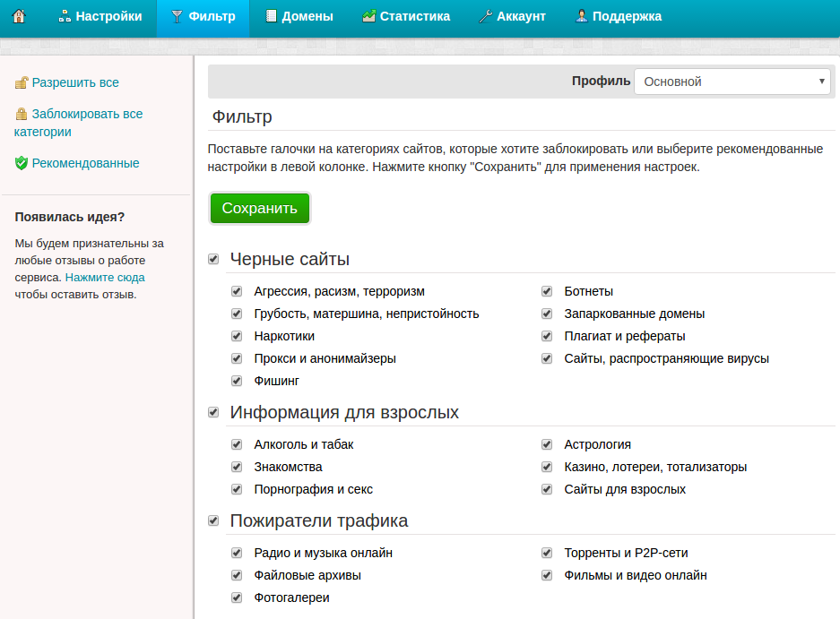Toggle the Черные сайты group checkbox
Viewport: 840px width, 619px height.
pos(213,259)
